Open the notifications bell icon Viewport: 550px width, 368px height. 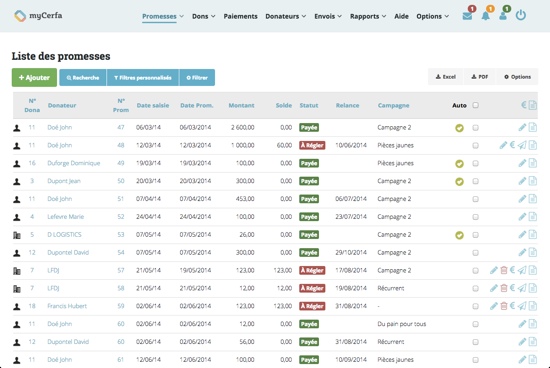coord(485,16)
